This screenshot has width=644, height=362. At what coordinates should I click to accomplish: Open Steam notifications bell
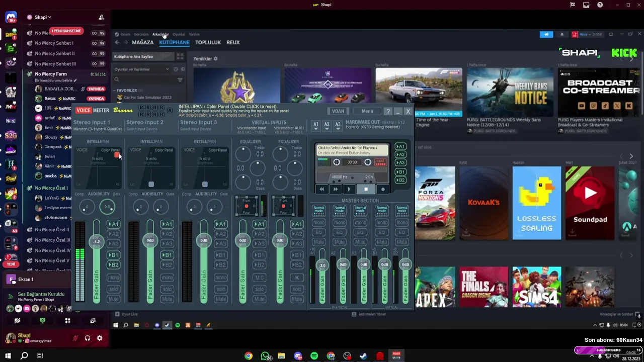(x=562, y=34)
